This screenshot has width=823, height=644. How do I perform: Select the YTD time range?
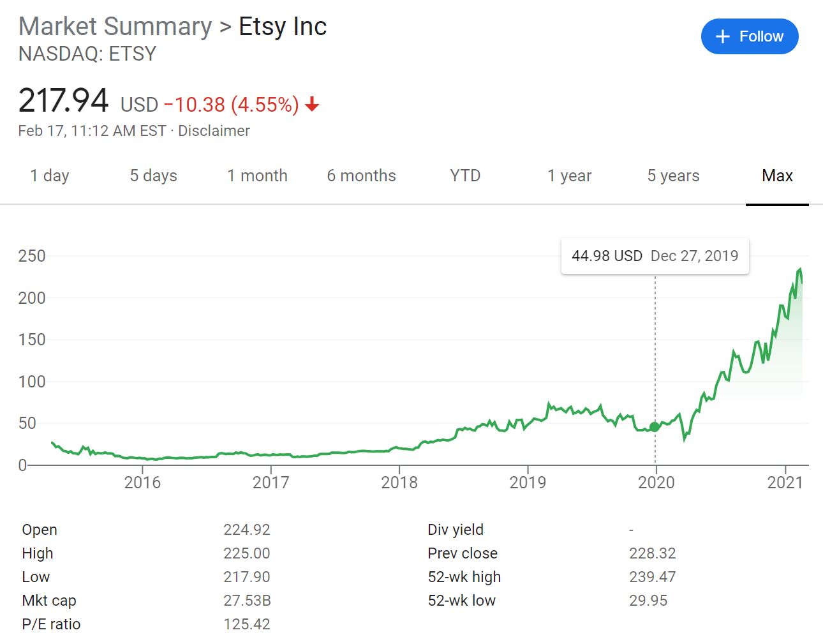[464, 176]
